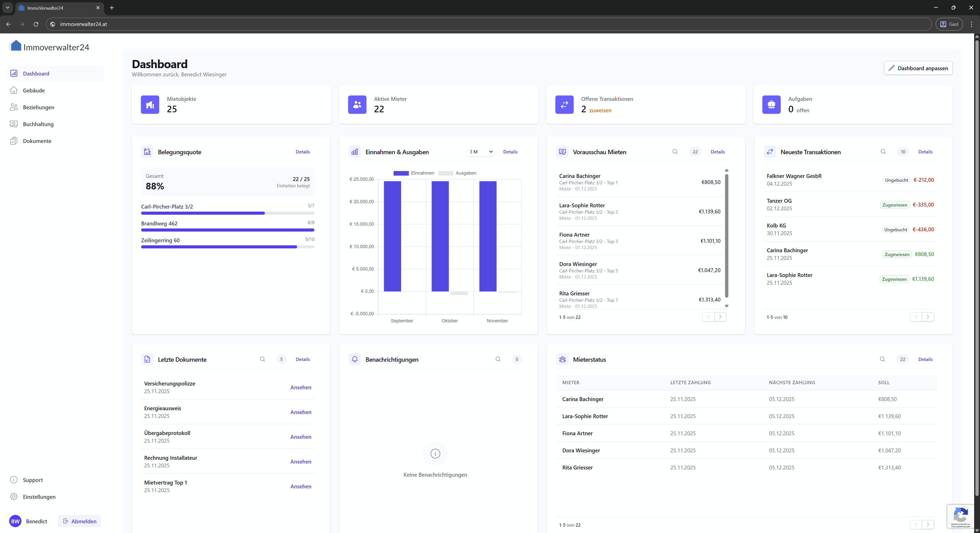Go to the next page of Vorausschau Mieten
This screenshot has height=533, width=980.
(x=720, y=317)
